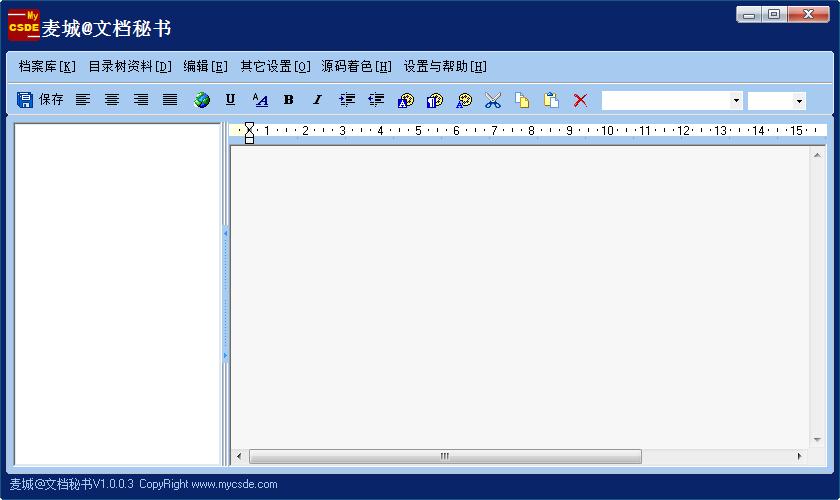This screenshot has height=500, width=840.
Task: Align text right
Action: tap(141, 100)
